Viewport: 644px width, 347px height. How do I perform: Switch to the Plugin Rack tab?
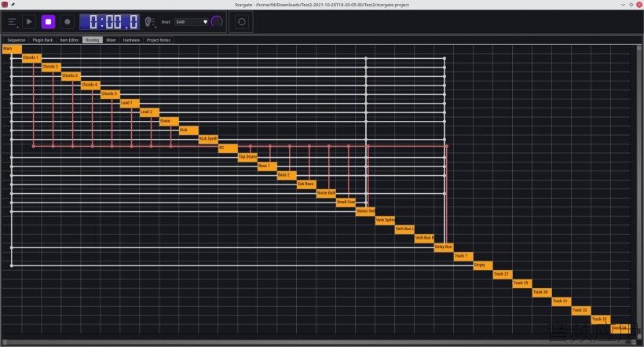[42, 40]
